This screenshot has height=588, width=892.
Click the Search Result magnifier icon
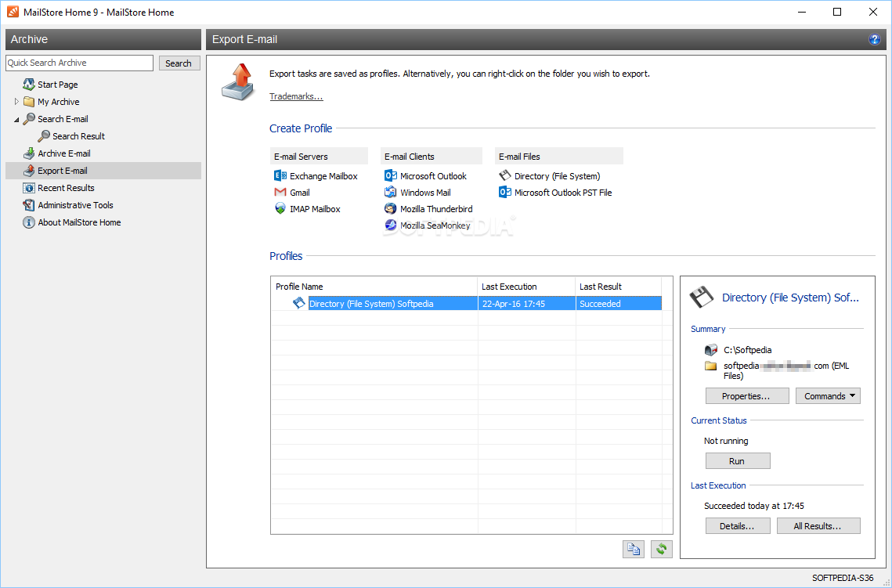pyautogui.click(x=44, y=136)
